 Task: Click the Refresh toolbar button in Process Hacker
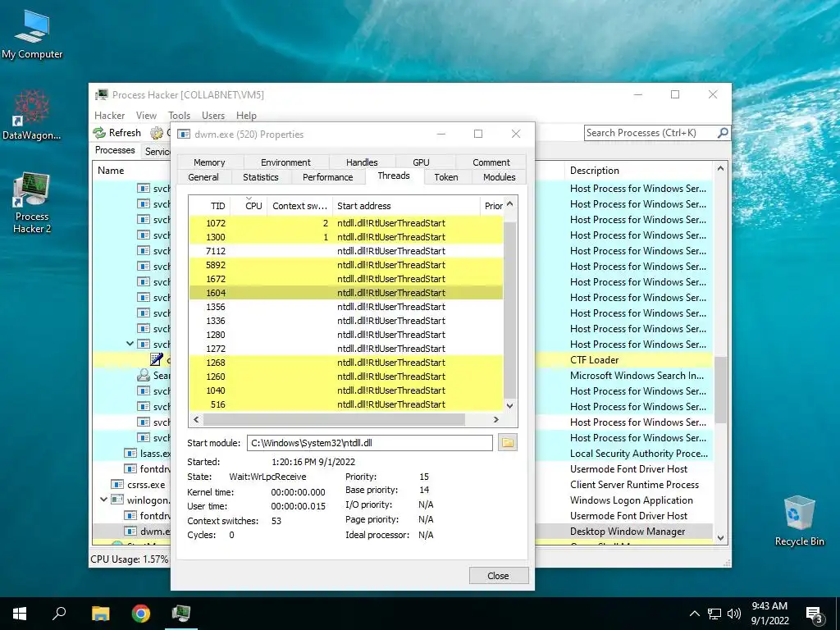pyautogui.click(x=116, y=133)
